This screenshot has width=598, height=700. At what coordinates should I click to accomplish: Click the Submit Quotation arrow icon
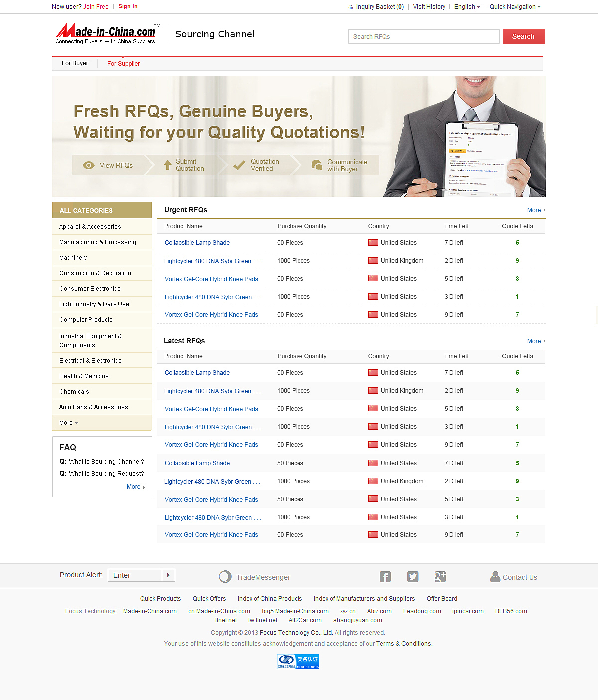tap(168, 165)
